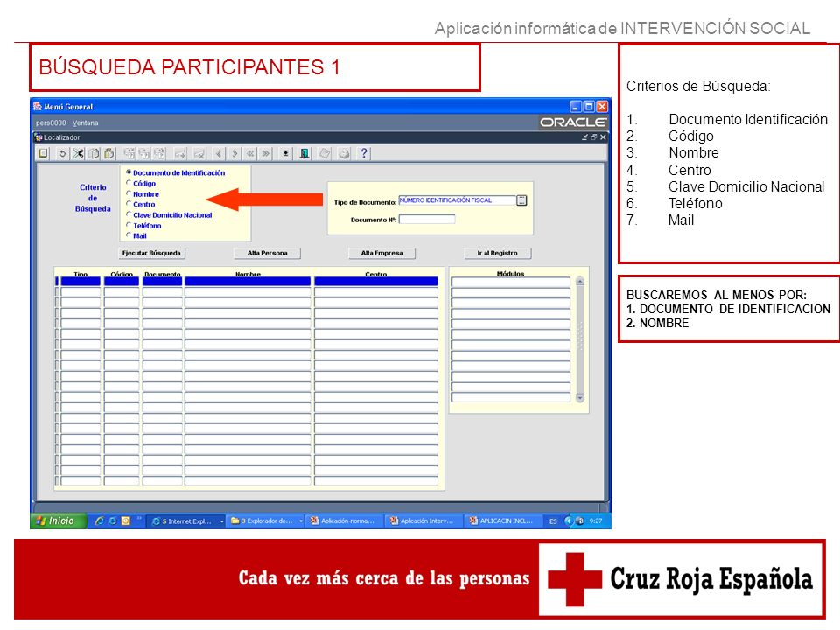Click the Documento Nº input field
This screenshot has width=840, height=630.
[427, 219]
